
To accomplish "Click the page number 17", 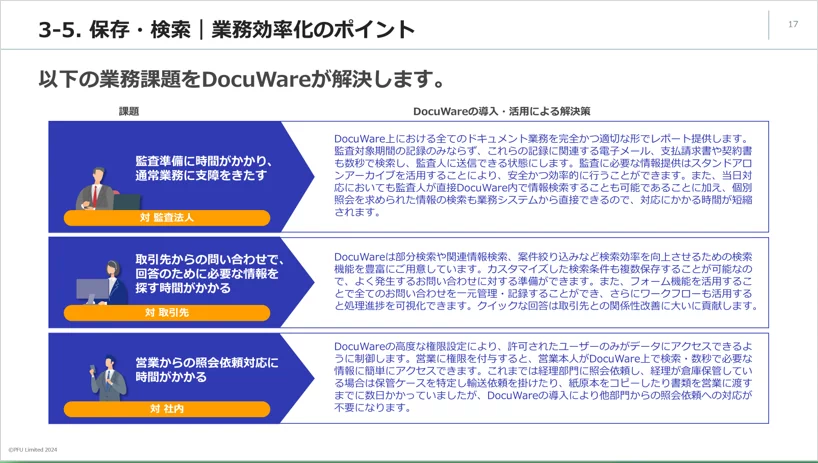I will (793, 24).
